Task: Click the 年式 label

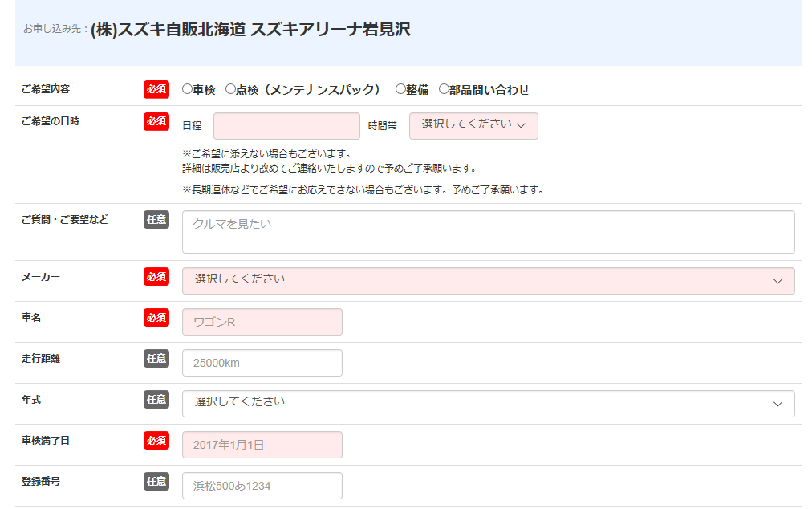Action: click(31, 400)
